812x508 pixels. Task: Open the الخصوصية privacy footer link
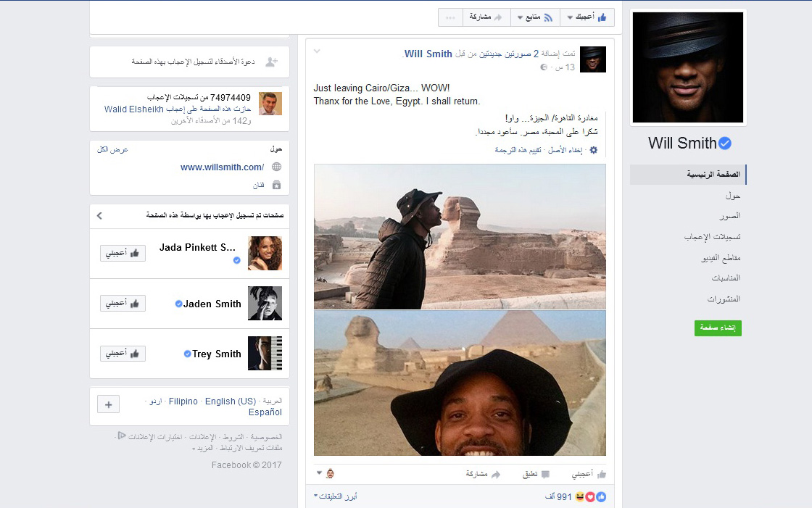coord(266,437)
